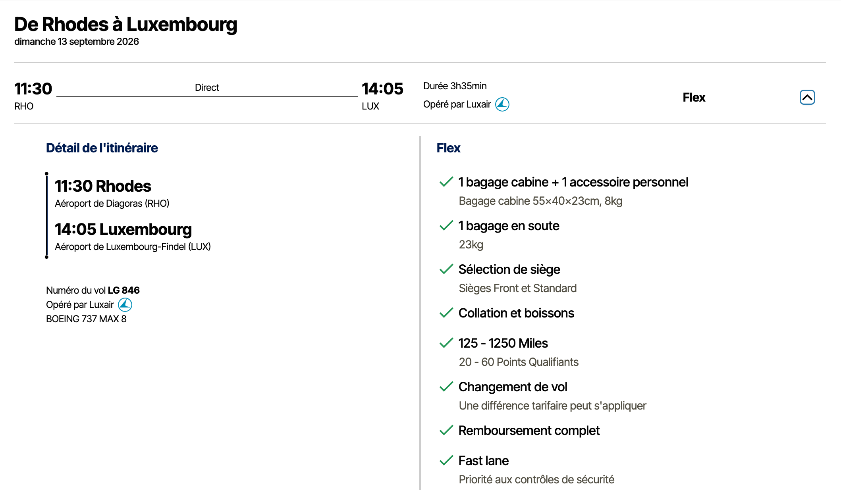Click the 11:30 Rhodes departure entry

[103, 186]
